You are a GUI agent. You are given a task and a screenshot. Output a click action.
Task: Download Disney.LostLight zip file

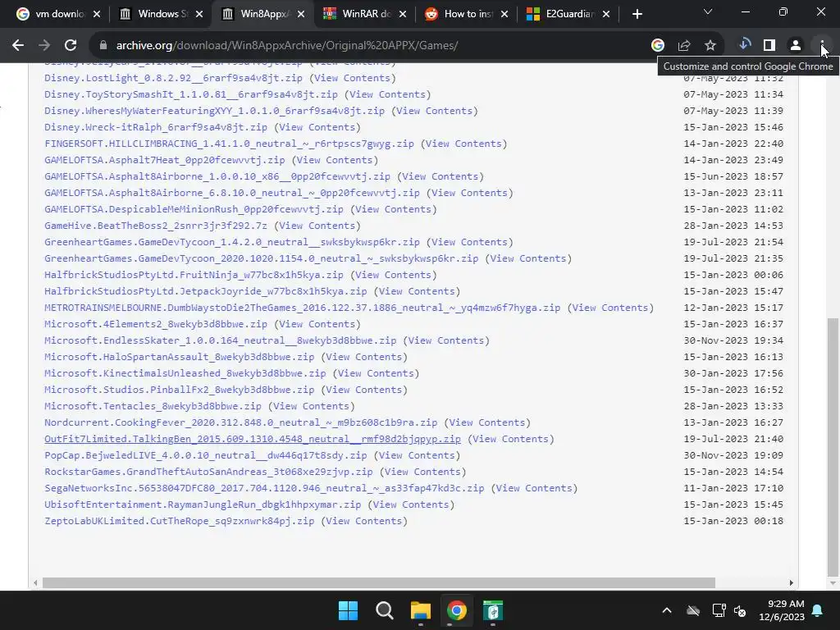point(174,78)
